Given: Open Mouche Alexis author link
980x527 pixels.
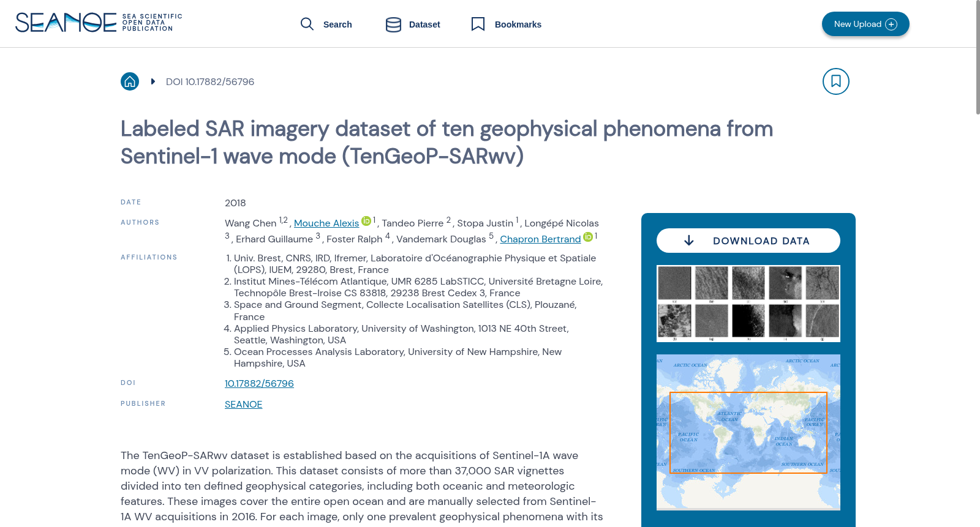Looking at the screenshot, I should 326,223.
